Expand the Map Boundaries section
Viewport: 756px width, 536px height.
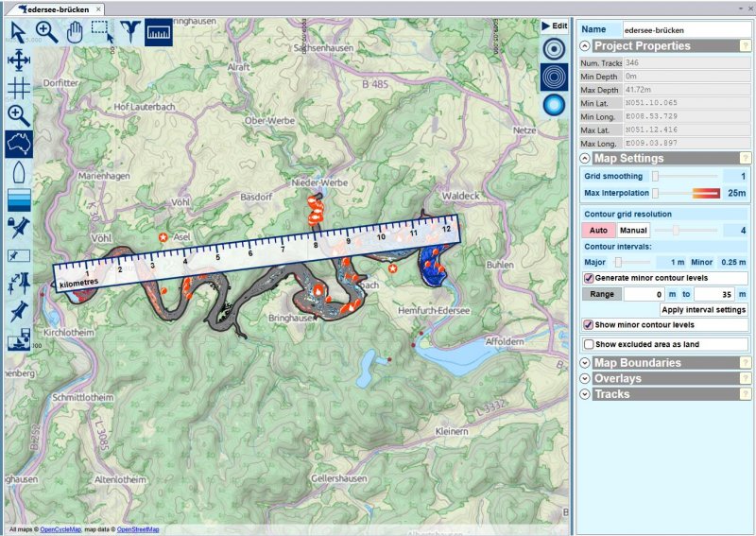coord(585,363)
